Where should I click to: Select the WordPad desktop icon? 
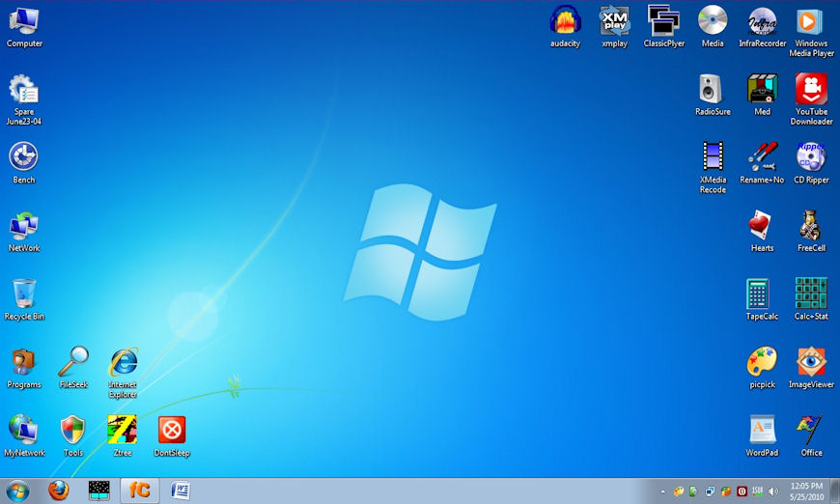click(763, 436)
